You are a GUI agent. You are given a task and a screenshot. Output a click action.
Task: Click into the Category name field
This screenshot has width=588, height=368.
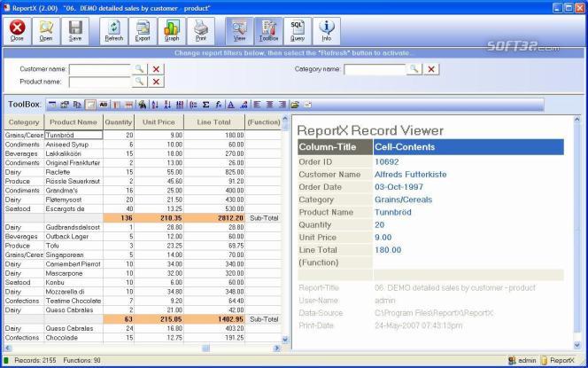click(375, 69)
